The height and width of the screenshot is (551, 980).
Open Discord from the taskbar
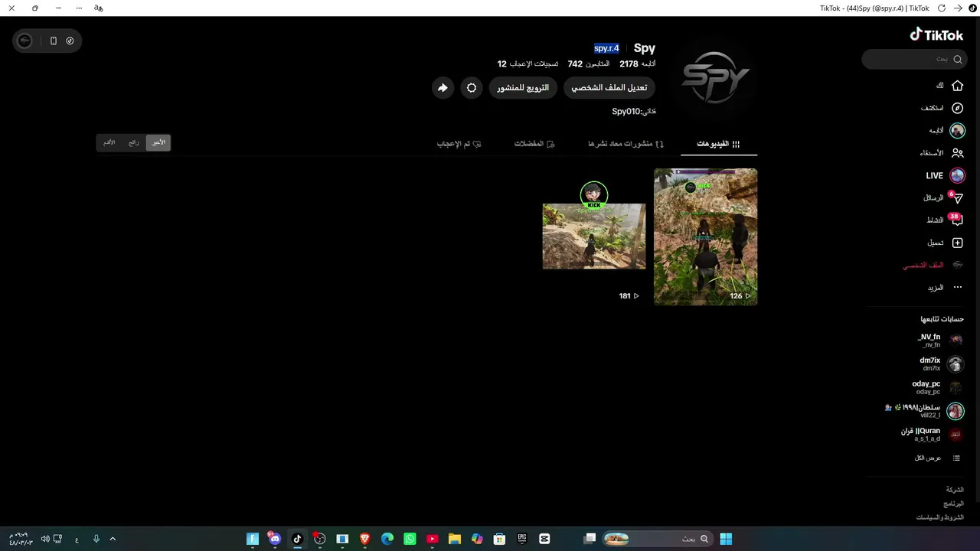coord(275,539)
